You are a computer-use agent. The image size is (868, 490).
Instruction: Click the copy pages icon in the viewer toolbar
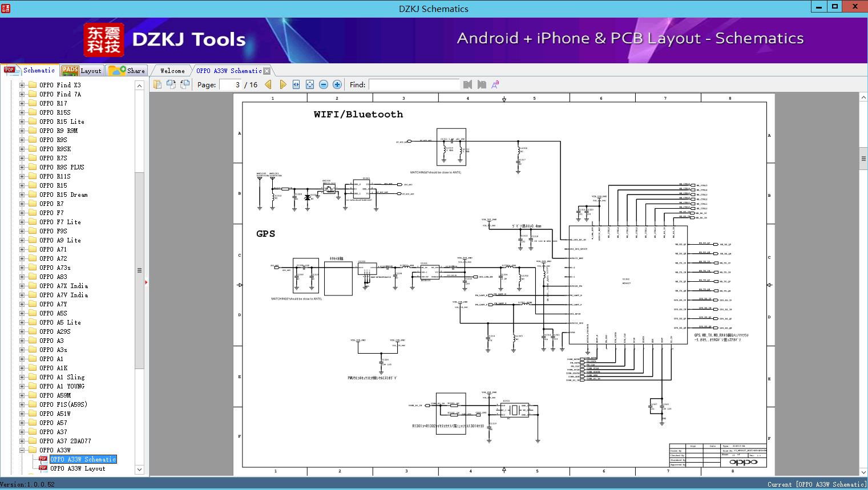[158, 84]
